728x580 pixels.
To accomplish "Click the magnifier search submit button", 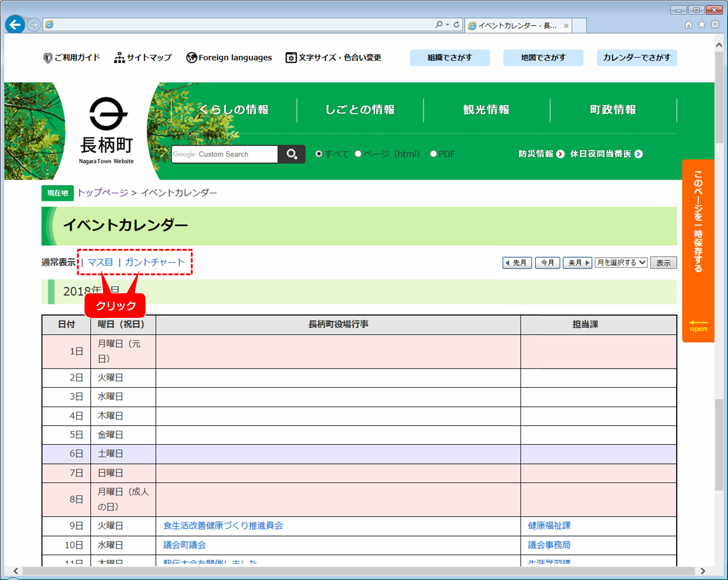I will pos(291,154).
